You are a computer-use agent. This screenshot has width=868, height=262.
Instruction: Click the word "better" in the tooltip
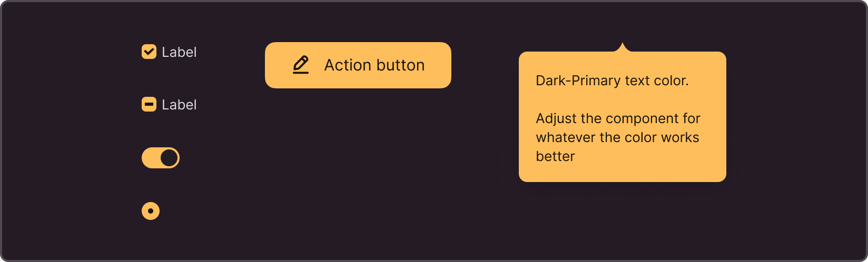(x=555, y=156)
